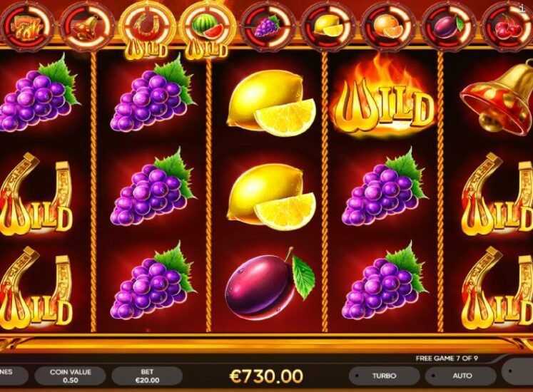Toggle the Turbo spin mode

[384, 376]
